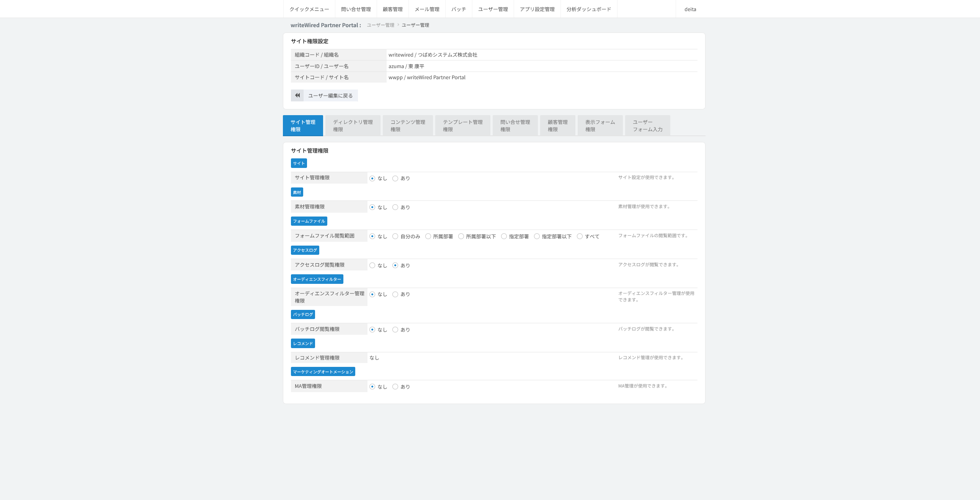Click the フォームファイル section badge
Screen dimensions: 980x500
click(x=309, y=221)
